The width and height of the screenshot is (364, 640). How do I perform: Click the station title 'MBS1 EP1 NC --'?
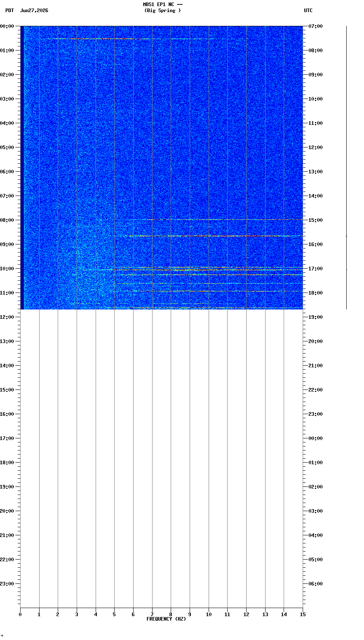[x=163, y=4]
